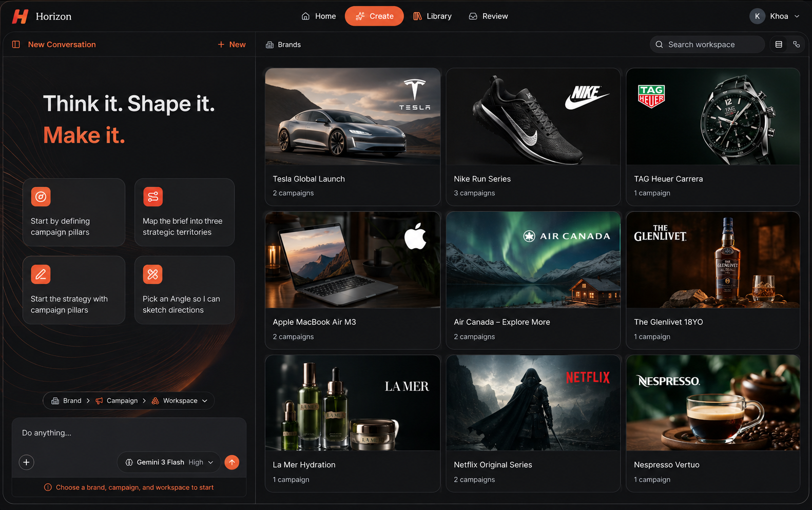Click the Tesla Global Launch title text
Screen dimensions: 812x510
(x=308, y=179)
